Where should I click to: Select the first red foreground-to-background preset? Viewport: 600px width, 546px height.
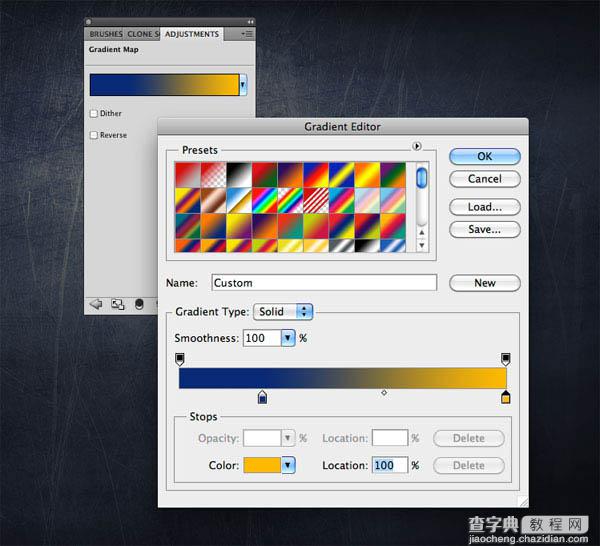(188, 175)
